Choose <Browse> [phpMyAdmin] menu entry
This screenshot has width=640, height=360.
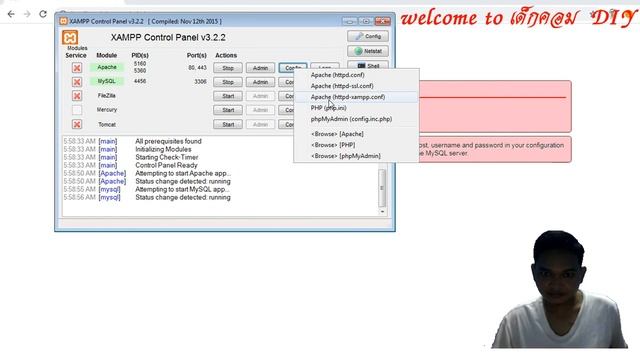[x=356, y=156]
